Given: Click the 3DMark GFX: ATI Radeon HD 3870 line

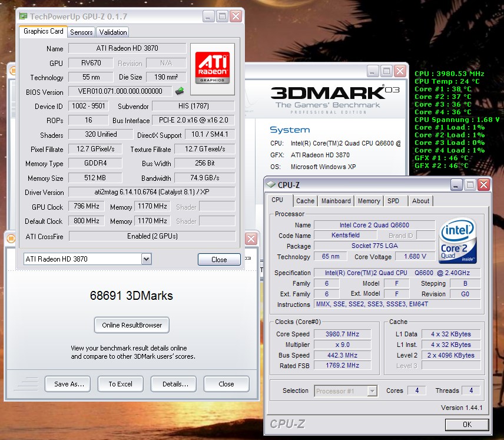Looking at the screenshot, I should pyautogui.click(x=310, y=155).
